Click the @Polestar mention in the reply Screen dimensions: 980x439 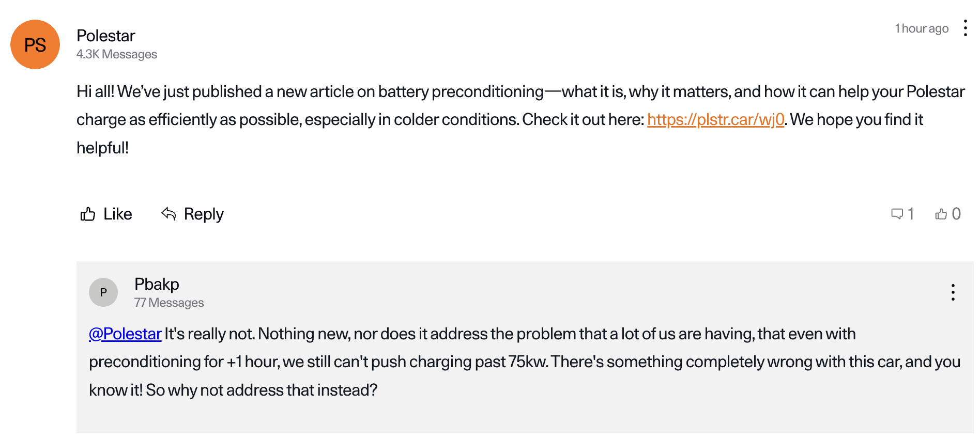click(125, 334)
